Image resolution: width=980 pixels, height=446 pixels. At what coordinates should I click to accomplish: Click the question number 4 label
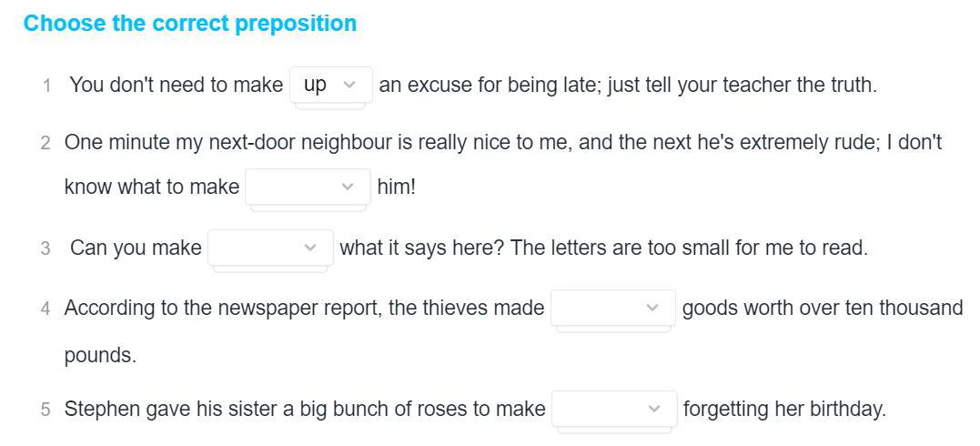45,309
